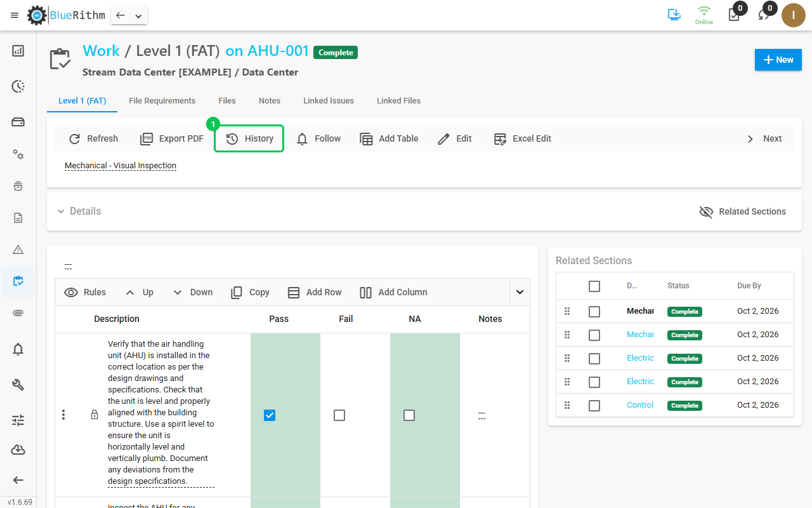Screen dimensions: 812x508
Task: Click Export PDF
Action: click(x=171, y=138)
